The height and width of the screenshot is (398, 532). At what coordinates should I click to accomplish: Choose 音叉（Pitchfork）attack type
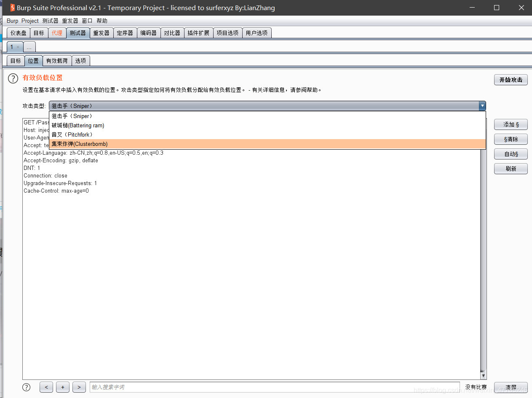267,134
